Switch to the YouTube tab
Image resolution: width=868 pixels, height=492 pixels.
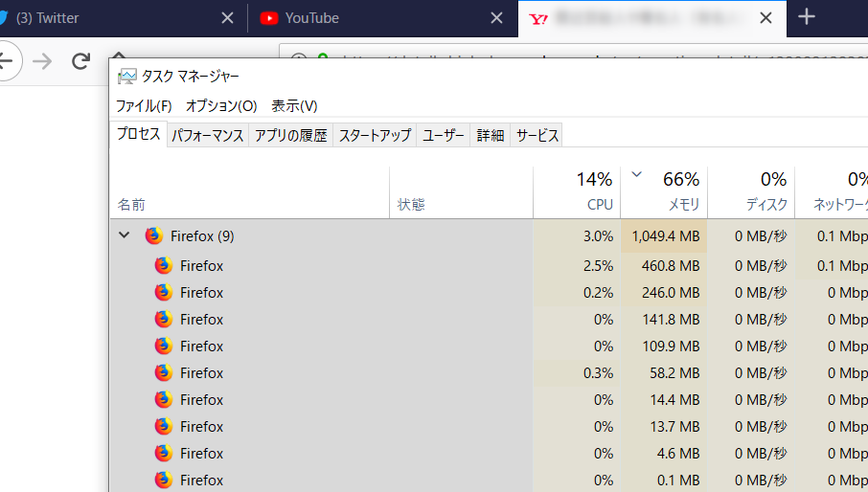pyautogui.click(x=383, y=18)
